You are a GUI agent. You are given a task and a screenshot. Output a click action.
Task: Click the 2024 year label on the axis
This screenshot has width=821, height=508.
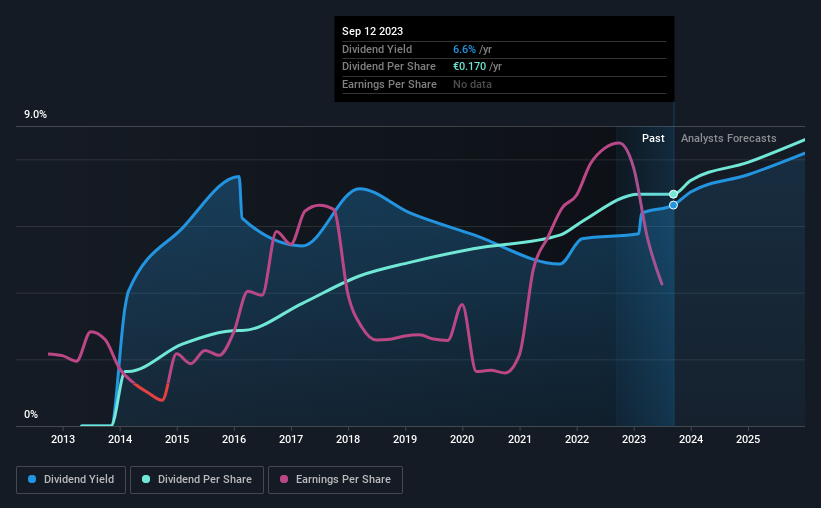coord(691,439)
